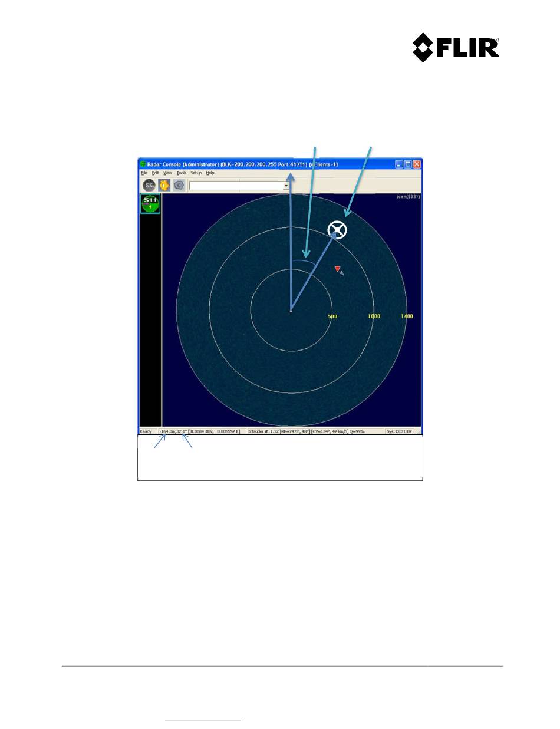The width and height of the screenshot is (560, 729).
Task: Expand the toolbar combo box arrow
Action: [286, 185]
